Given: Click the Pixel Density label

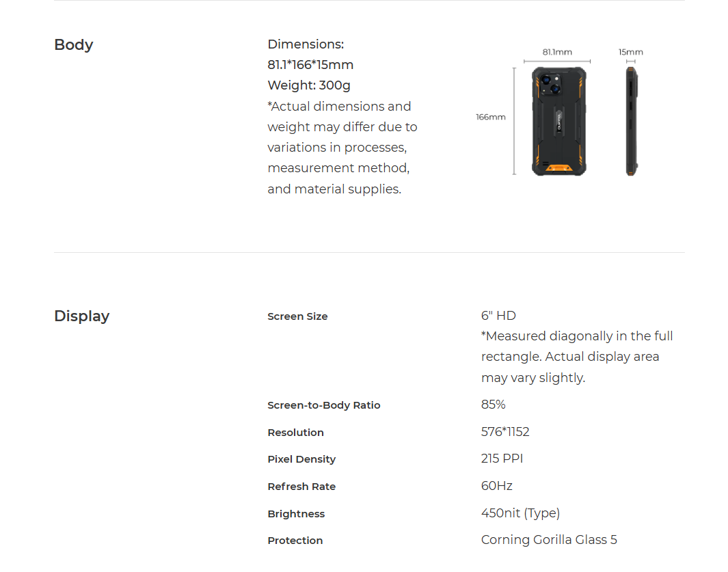Looking at the screenshot, I should (x=301, y=459).
